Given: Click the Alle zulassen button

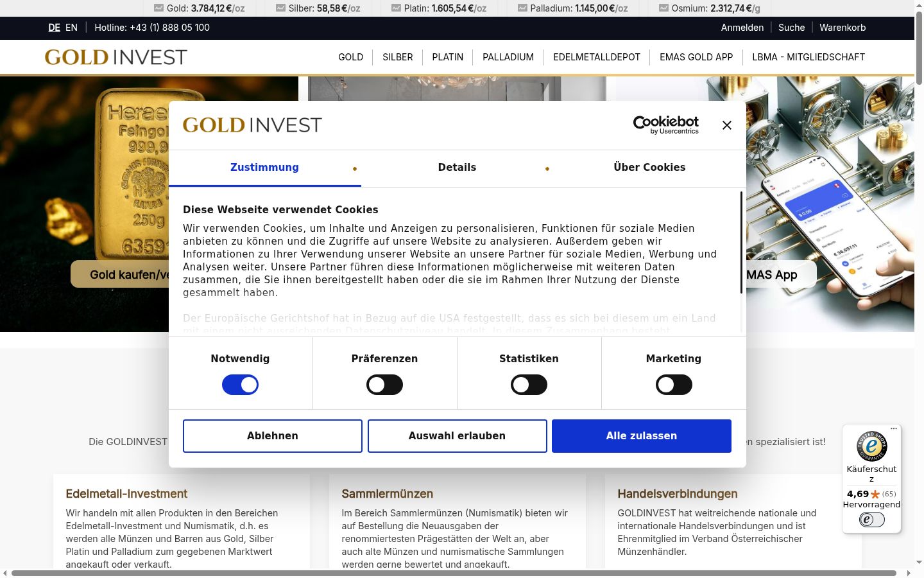Looking at the screenshot, I should point(642,436).
